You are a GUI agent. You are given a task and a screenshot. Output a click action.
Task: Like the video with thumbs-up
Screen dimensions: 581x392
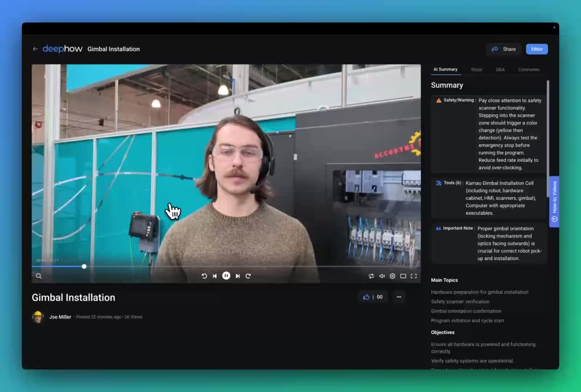point(366,297)
